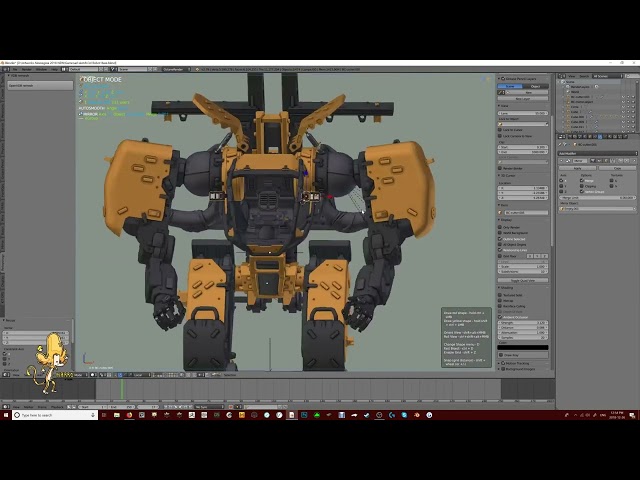The image size is (640, 480).
Task: Select the Modifiers wrench tab icon
Action: (x=600, y=136)
